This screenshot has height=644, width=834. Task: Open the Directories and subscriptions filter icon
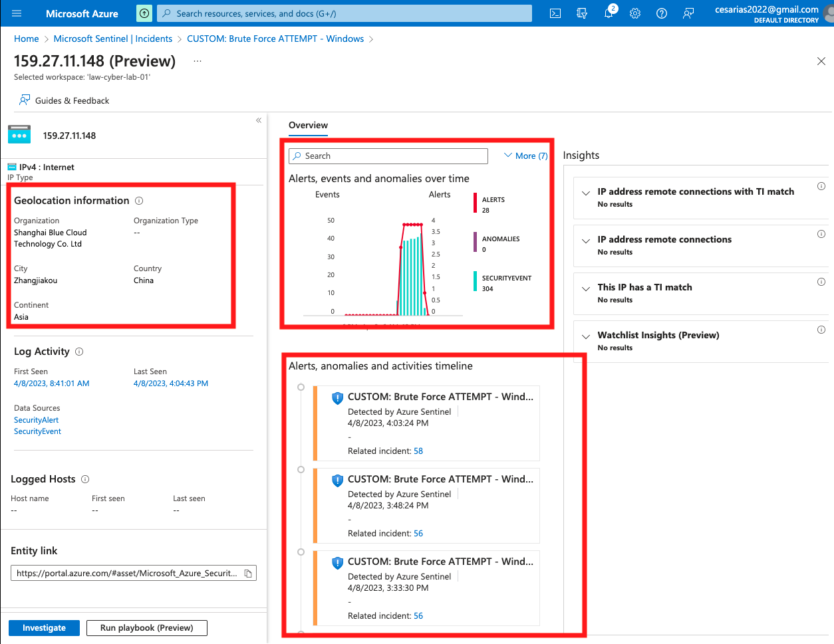pos(582,13)
